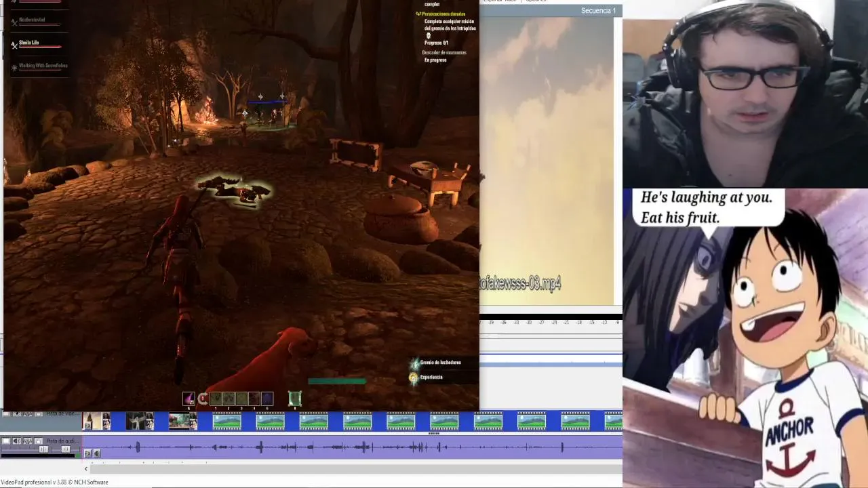Image resolution: width=868 pixels, height=488 pixels.
Task: Click the "He's laughing at you" meme image
Action: click(x=745, y=338)
